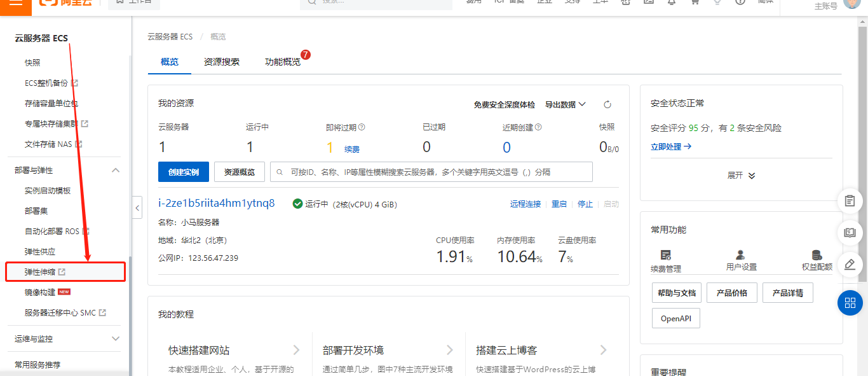Click the 资源概览 button

240,172
